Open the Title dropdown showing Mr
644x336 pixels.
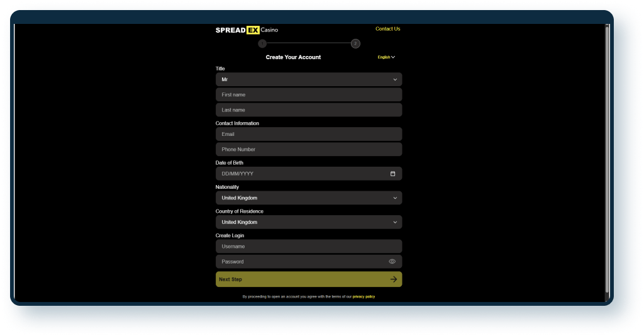click(309, 79)
